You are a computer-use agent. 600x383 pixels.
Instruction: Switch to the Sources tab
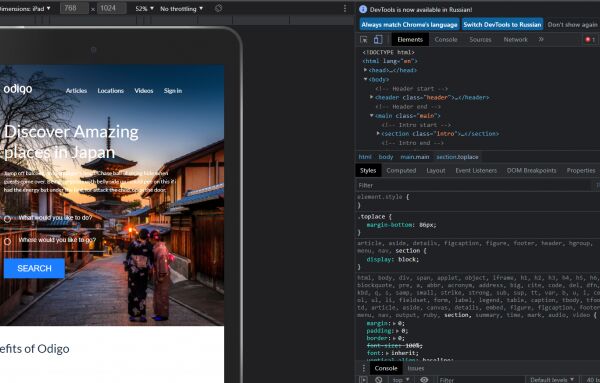(x=480, y=39)
